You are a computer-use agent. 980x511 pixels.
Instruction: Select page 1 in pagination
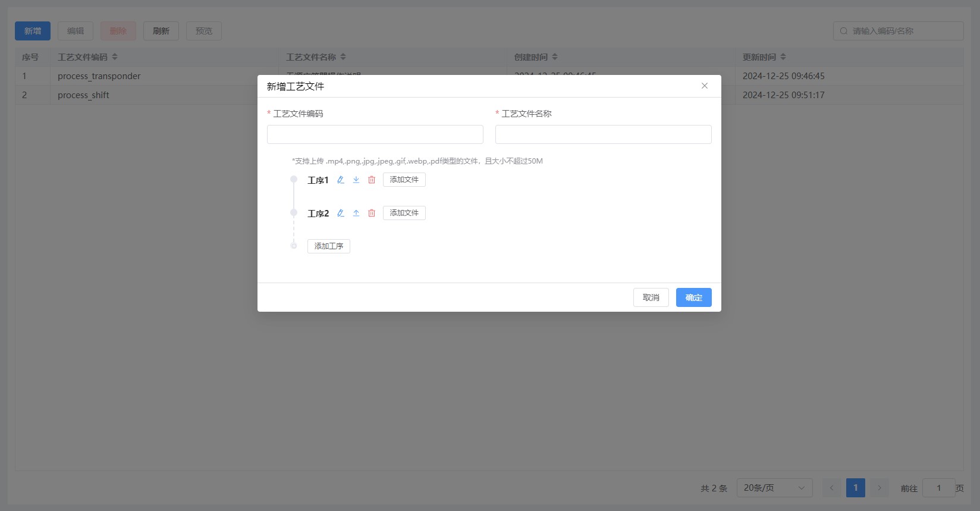856,488
